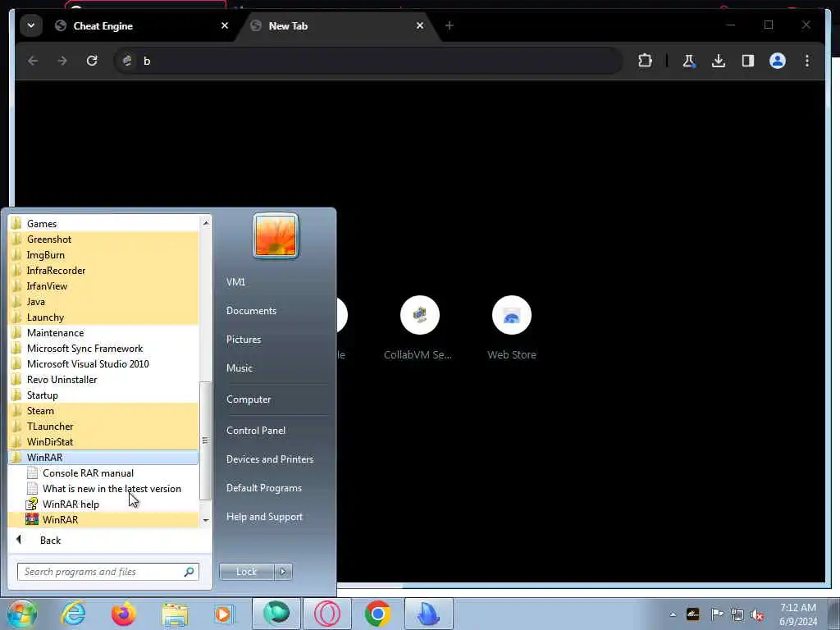Open Internet Explorer from the taskbar

coord(73,614)
